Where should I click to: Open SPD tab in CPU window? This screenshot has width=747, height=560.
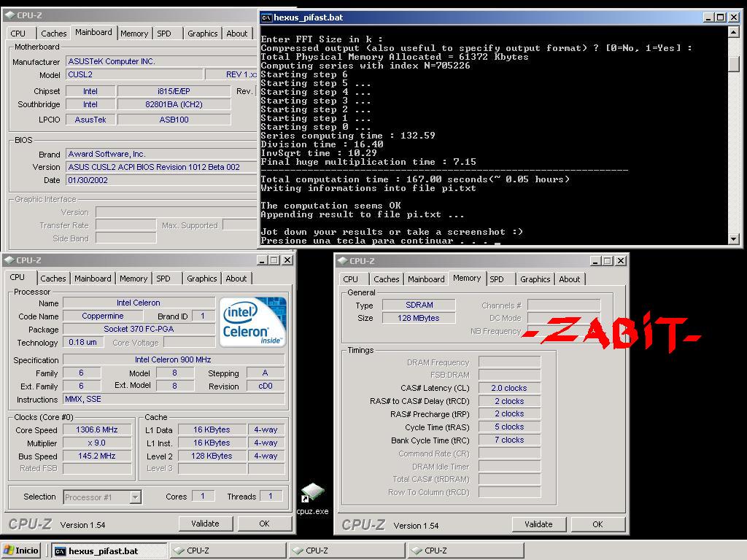coord(163,279)
